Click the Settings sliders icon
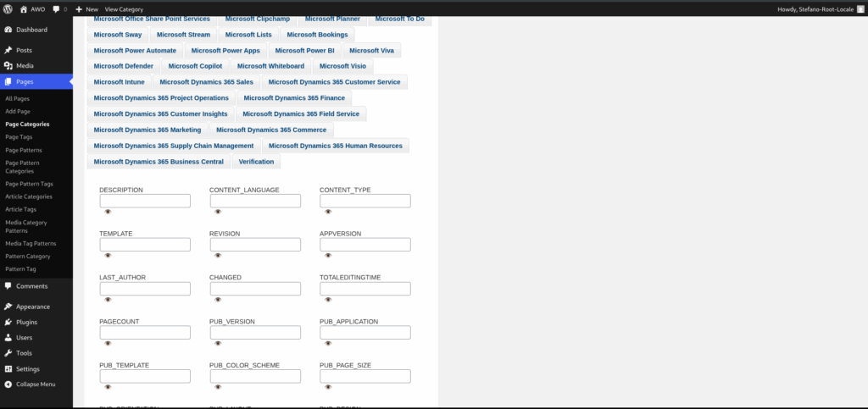The height and width of the screenshot is (409, 868). [x=8, y=369]
